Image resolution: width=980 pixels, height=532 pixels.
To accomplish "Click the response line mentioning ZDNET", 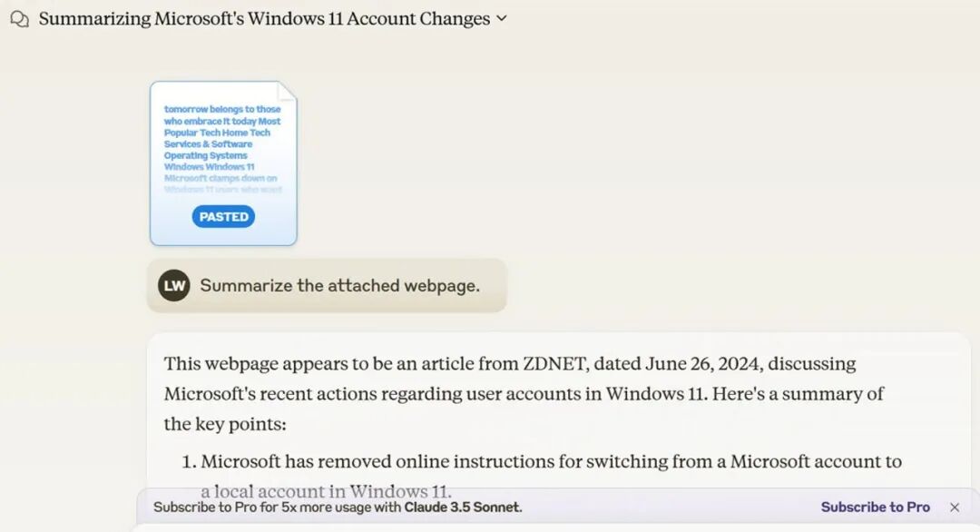I will pos(510,364).
